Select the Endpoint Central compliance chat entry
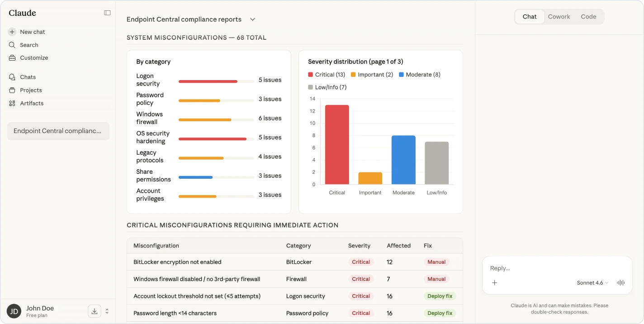644x324 pixels. [58, 131]
